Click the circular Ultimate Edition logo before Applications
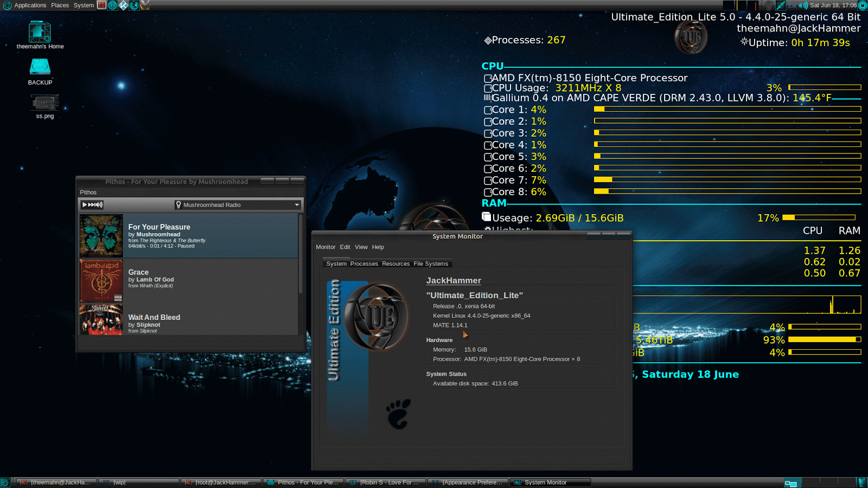This screenshot has height=488, width=868. (7, 5)
